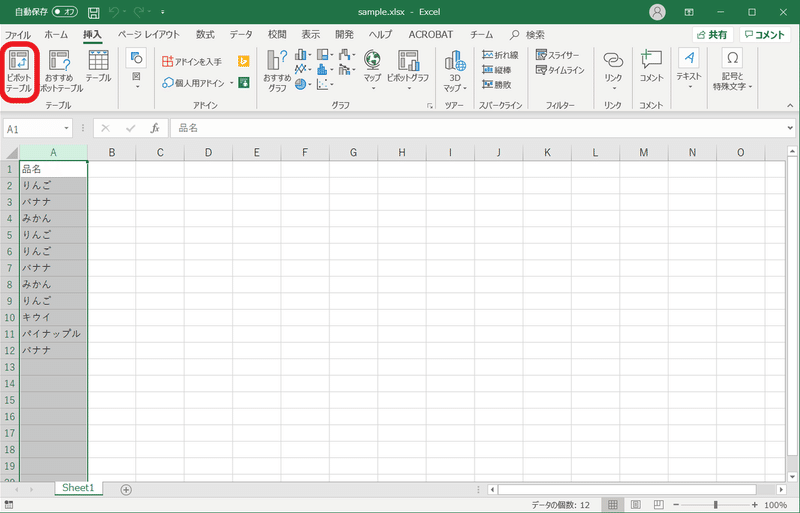Open 記号と特殊文字 (Symbols) dropdown
The width and height of the screenshot is (800, 513).
[732, 70]
